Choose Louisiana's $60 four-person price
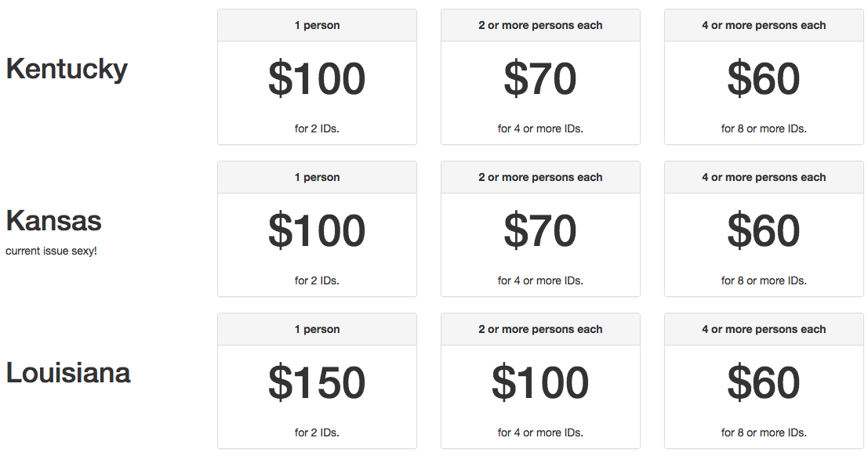Image resolution: width=868 pixels, height=456 pixels. point(764,382)
